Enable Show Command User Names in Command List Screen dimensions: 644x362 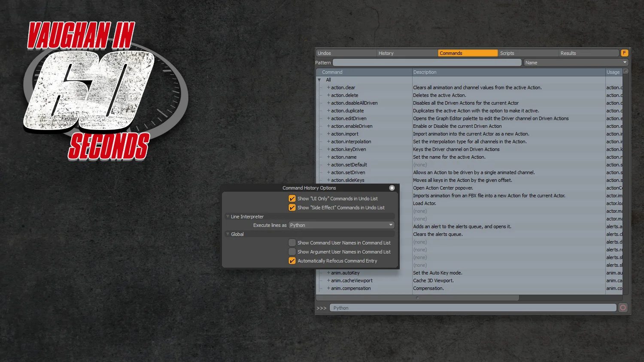292,243
